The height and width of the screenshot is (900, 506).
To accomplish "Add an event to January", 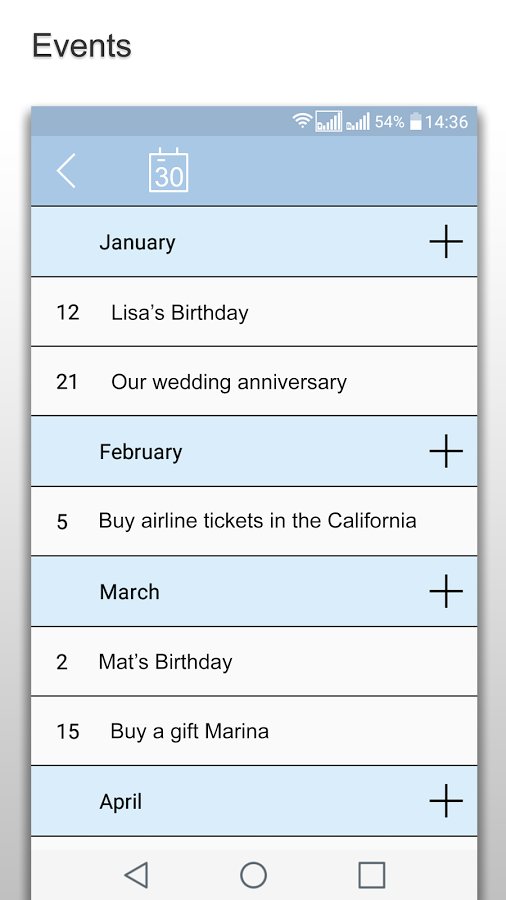I will [x=446, y=242].
